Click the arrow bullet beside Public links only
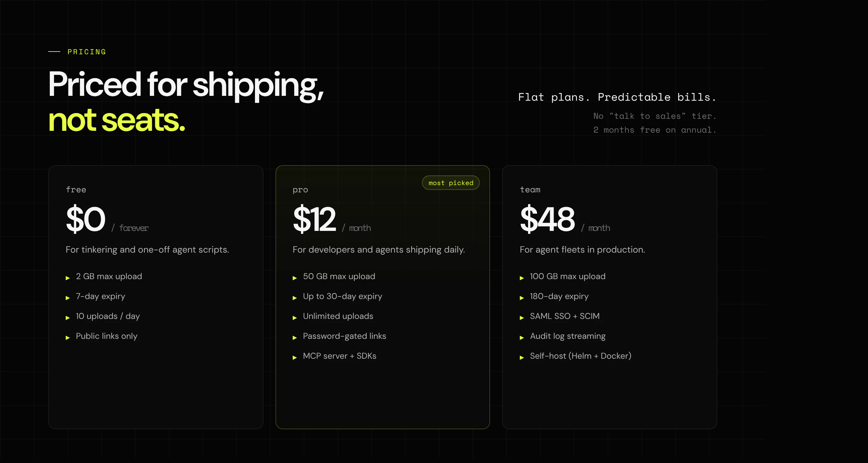868x463 pixels. point(68,338)
